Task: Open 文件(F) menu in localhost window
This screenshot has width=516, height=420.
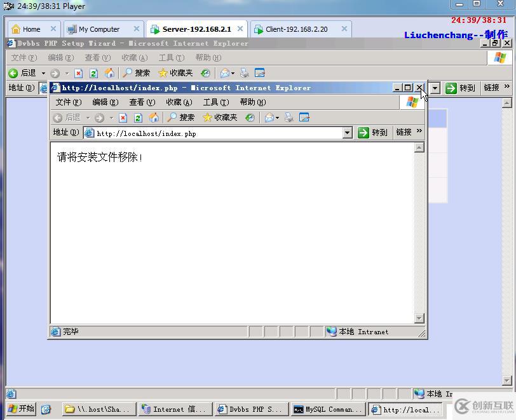Action: tap(68, 102)
